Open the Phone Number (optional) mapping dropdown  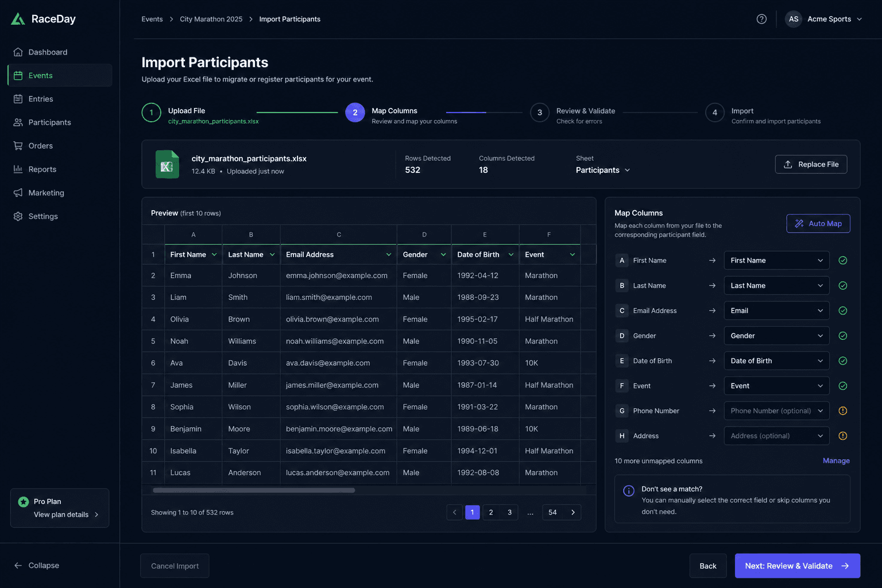click(776, 411)
